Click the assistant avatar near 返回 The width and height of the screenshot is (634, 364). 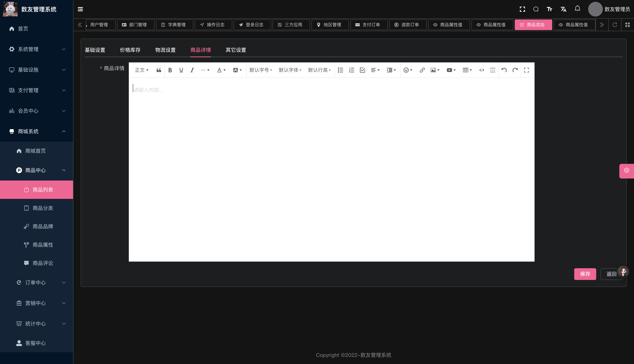click(x=623, y=271)
